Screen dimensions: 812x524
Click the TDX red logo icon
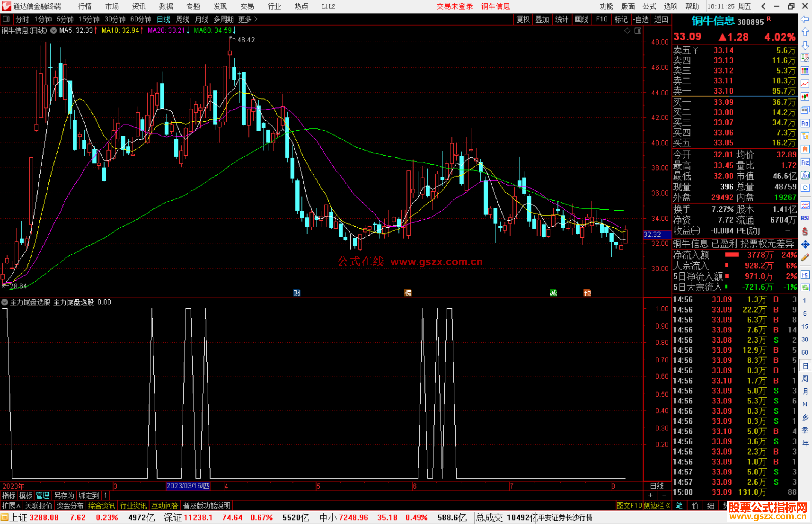tap(6, 6)
